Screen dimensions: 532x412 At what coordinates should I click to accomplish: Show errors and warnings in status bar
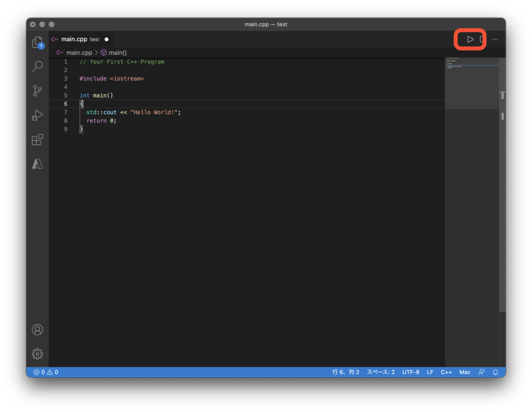(x=46, y=372)
